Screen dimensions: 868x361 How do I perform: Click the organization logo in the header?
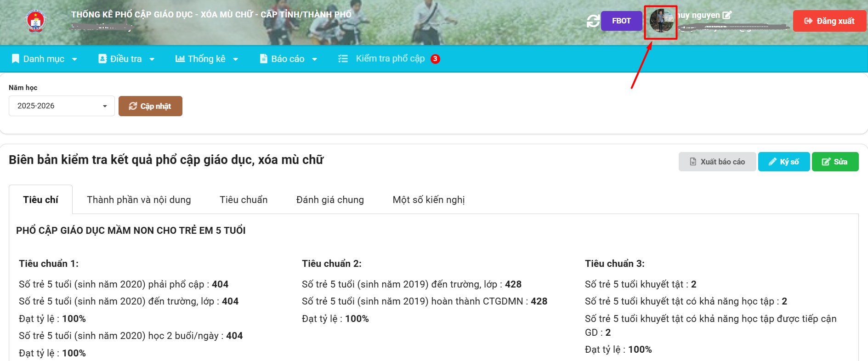[x=36, y=21]
